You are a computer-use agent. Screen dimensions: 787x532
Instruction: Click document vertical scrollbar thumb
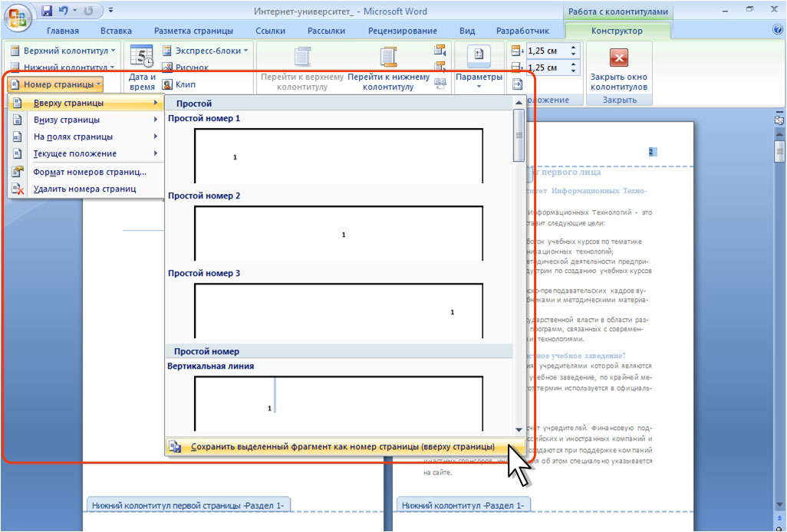point(779,151)
